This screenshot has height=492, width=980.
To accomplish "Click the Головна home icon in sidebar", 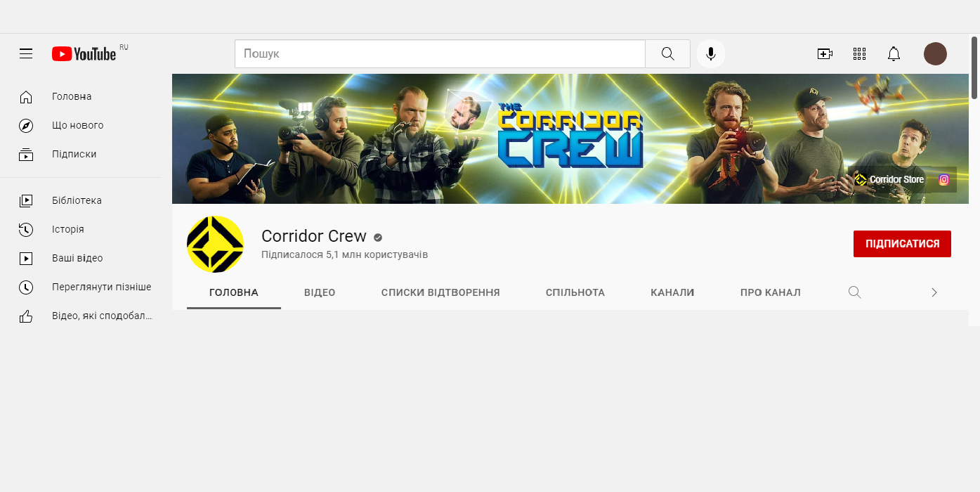I will [26, 96].
